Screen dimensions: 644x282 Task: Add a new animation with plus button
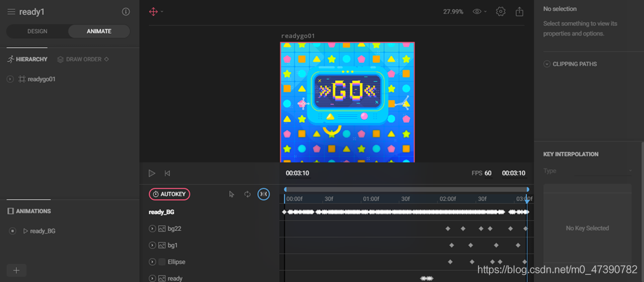pyautogui.click(x=16, y=270)
